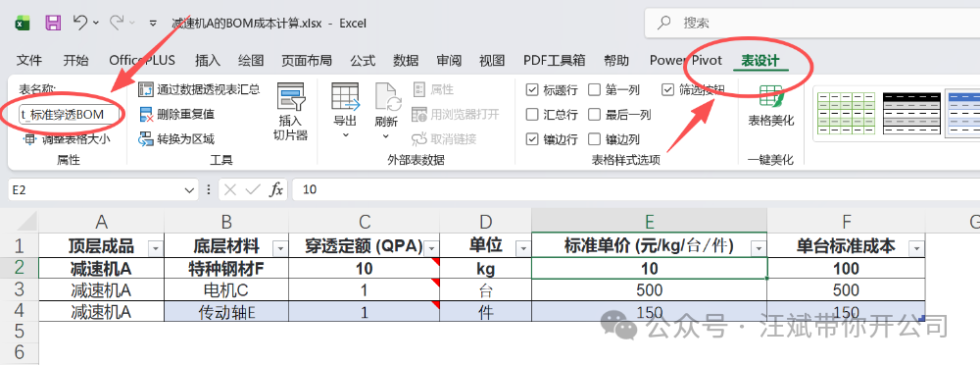This screenshot has width=980, height=365.
Task: Open the 单位 filter dropdown
Action: pos(522,249)
